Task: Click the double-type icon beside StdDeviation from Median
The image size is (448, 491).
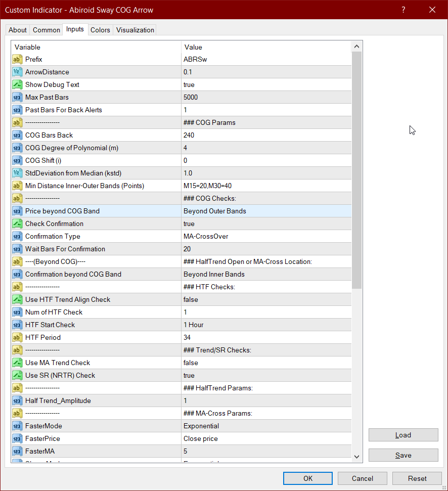Action: coord(17,173)
